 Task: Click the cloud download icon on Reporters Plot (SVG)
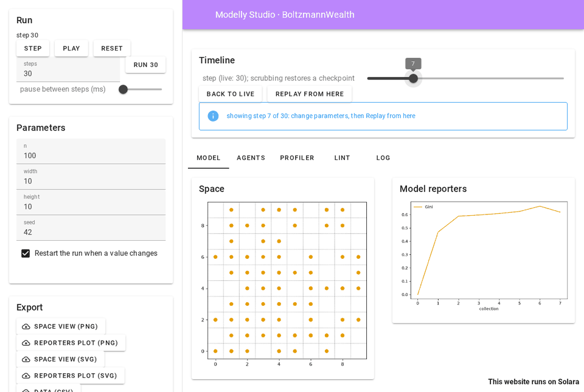26,376
